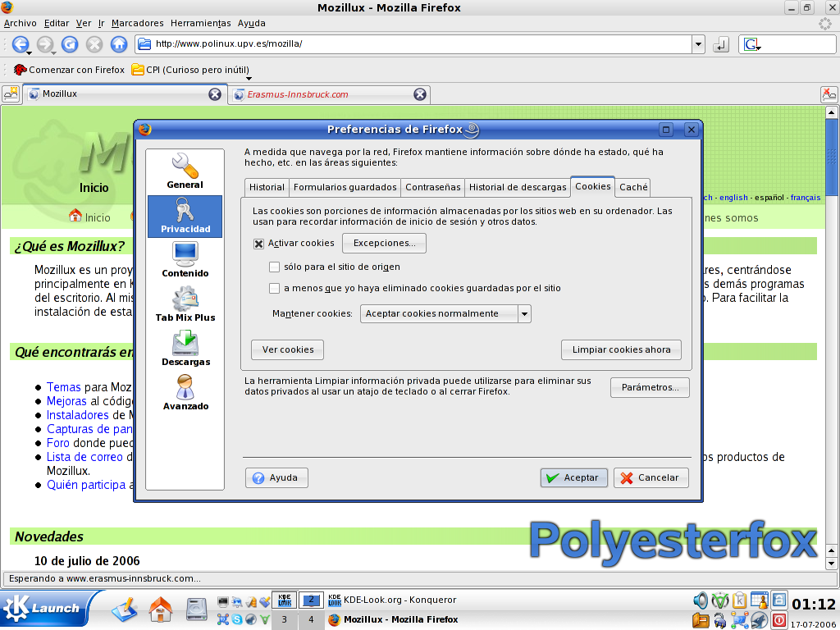Click the 01:12 clock in the panel
This screenshot has width=840, height=630.
point(813,605)
